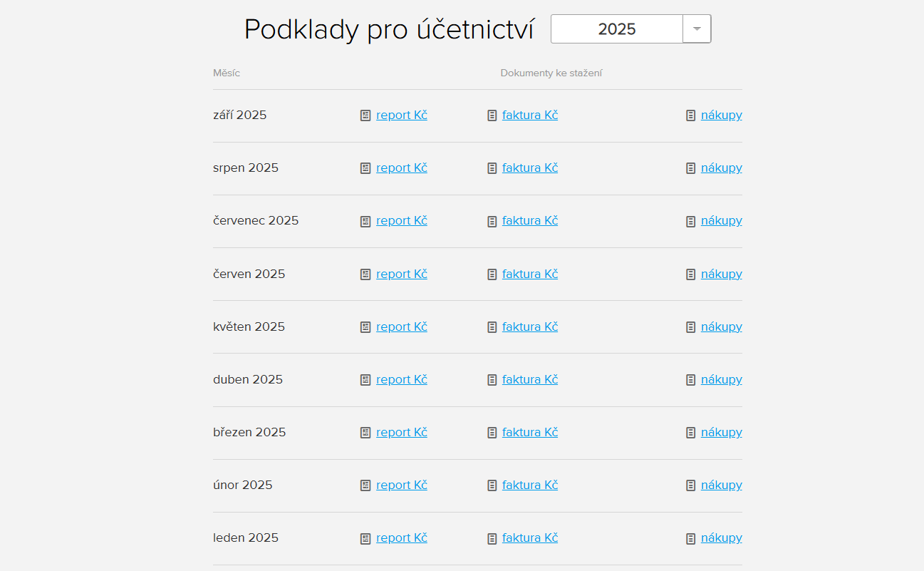This screenshot has height=571, width=924.
Task: Click the dropdown arrow next to 2025
Action: [x=696, y=29]
